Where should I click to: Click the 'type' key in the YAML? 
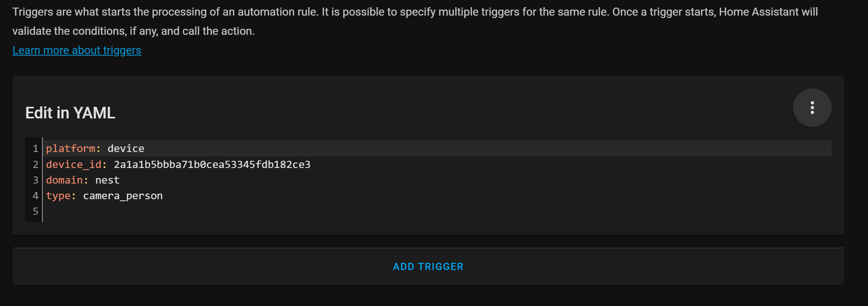pyautogui.click(x=58, y=196)
